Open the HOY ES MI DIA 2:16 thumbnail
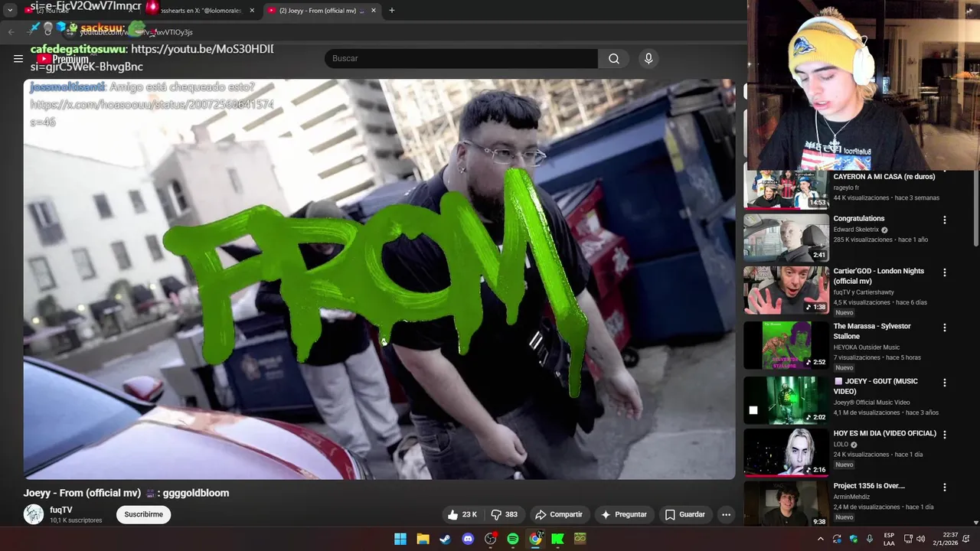The image size is (980, 551). click(786, 452)
